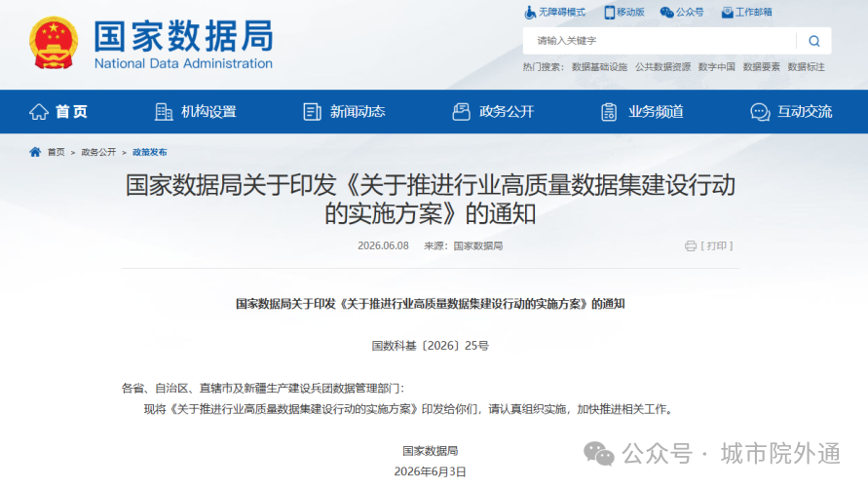Click the news icon beside 新闻动态
Screen dimensions: 868x488
coord(312,112)
